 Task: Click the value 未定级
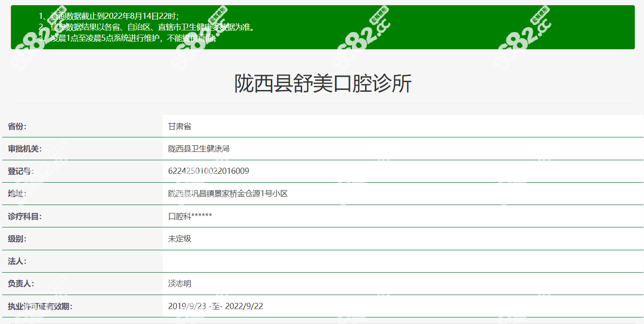[180, 239]
